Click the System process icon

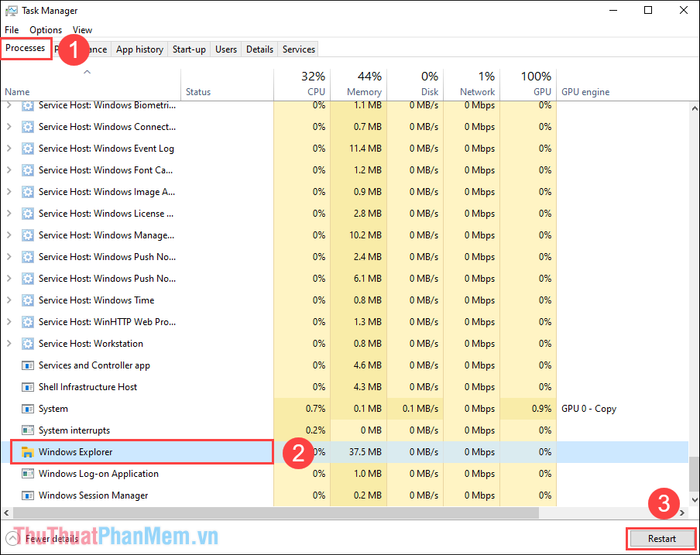click(x=28, y=409)
